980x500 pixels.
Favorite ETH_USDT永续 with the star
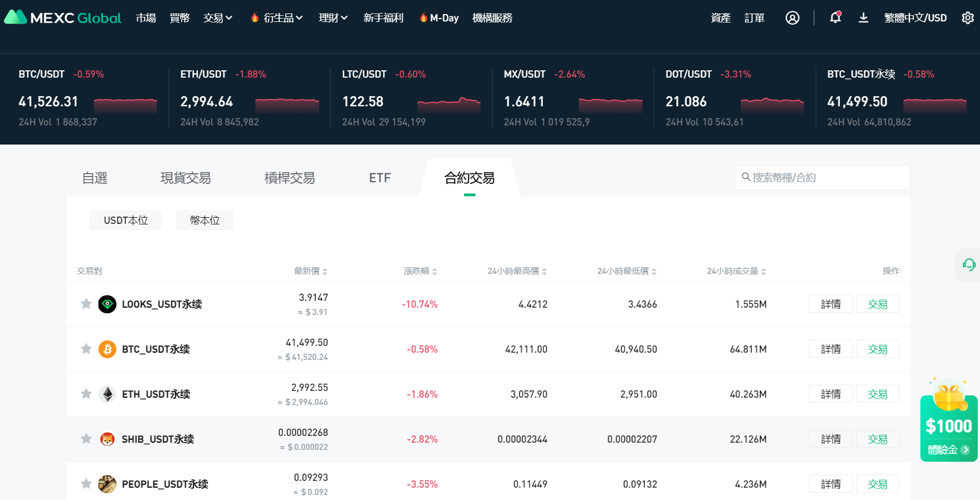(x=86, y=394)
